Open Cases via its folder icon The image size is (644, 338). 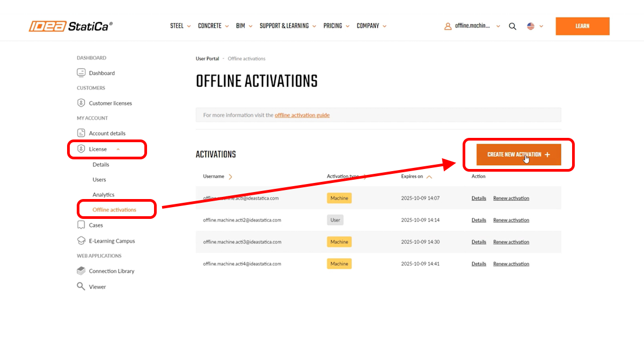[80, 225]
